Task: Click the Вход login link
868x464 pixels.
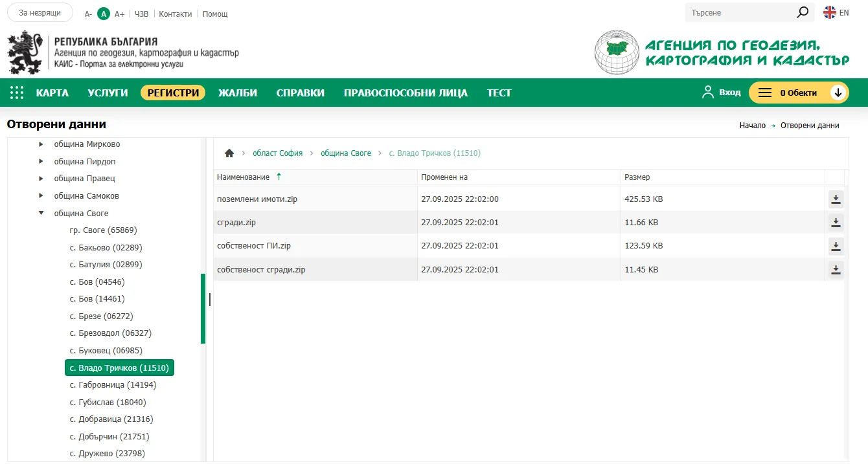Action: point(722,93)
